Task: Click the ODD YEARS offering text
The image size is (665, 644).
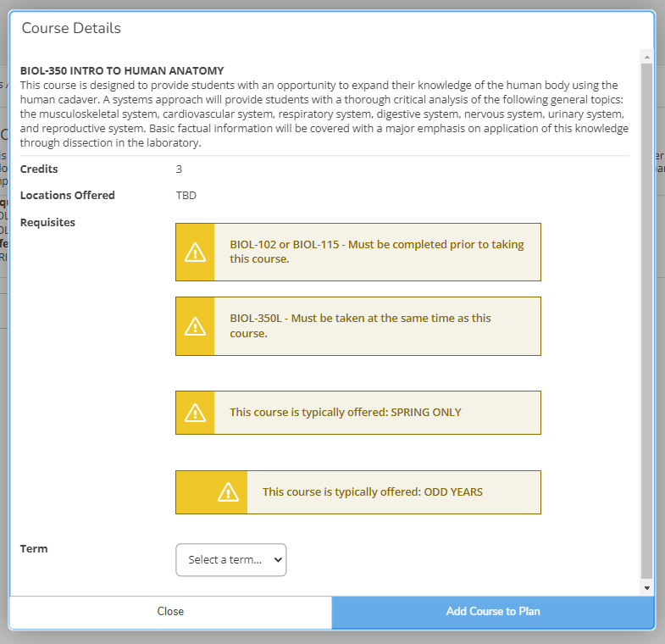Action: tap(373, 492)
